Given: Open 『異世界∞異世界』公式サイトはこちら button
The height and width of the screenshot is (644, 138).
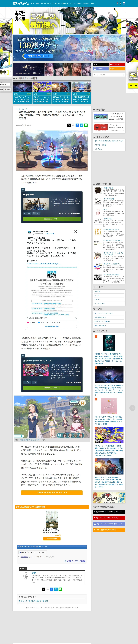Looking at the screenshot, I should [52, 493].
